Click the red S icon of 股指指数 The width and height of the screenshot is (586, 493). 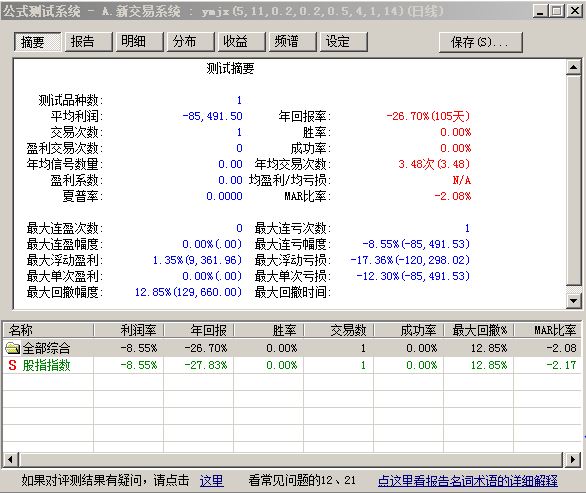12,365
